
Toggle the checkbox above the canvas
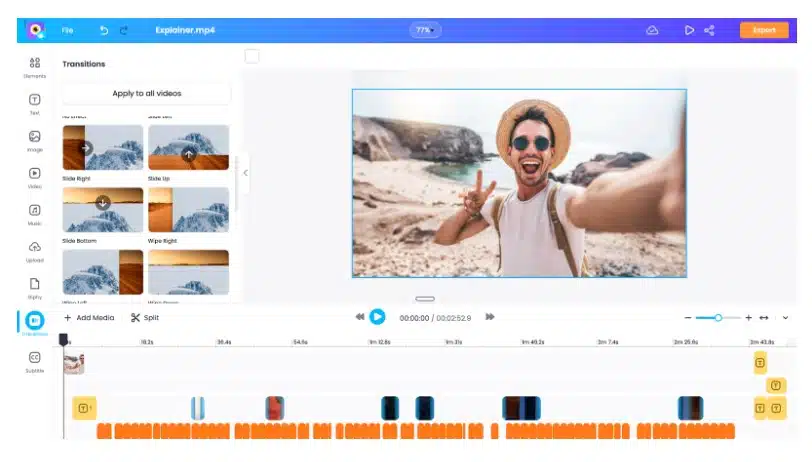coord(252,56)
